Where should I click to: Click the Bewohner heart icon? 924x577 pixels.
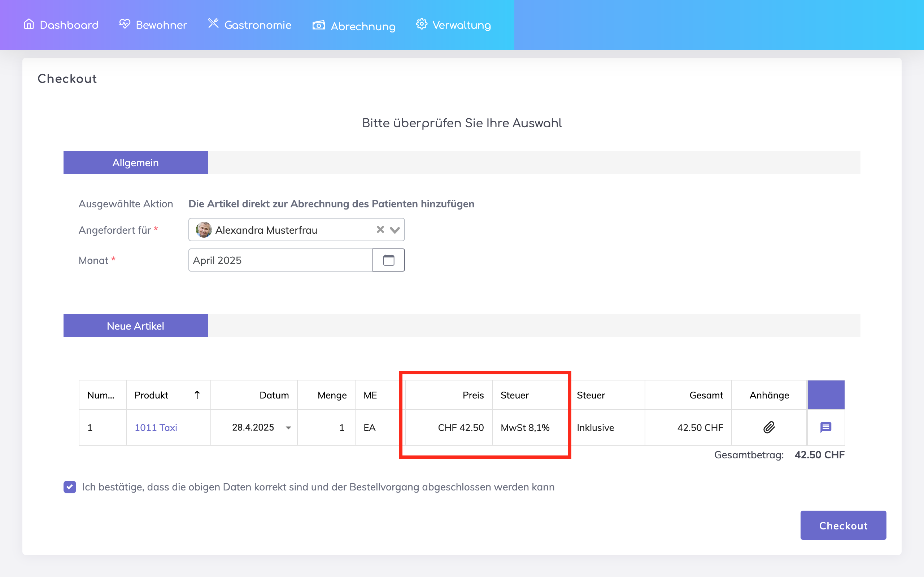(x=125, y=24)
